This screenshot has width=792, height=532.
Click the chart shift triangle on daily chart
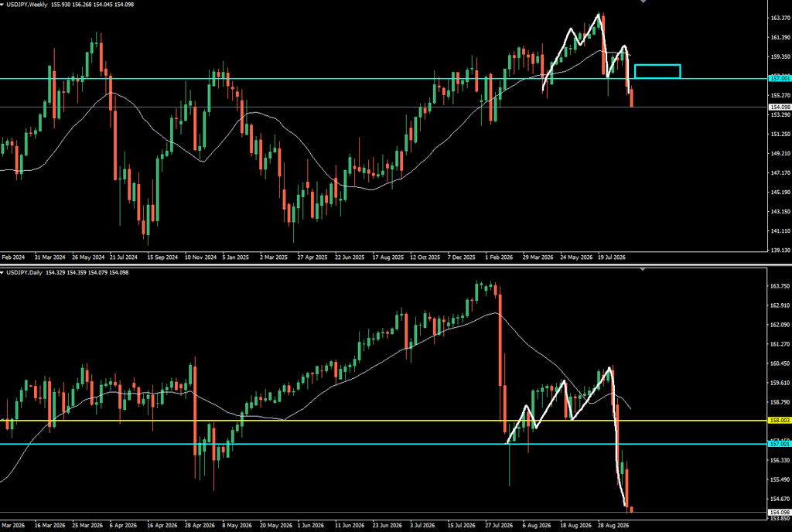643,270
